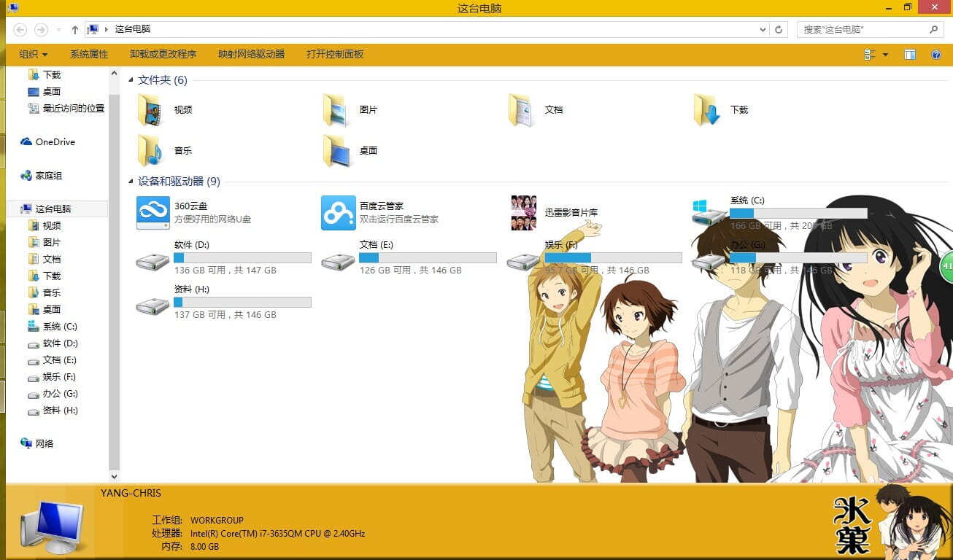Image resolution: width=953 pixels, height=560 pixels.
Task: Open 打开控制面板 (Control Panel)
Action: pos(335,53)
